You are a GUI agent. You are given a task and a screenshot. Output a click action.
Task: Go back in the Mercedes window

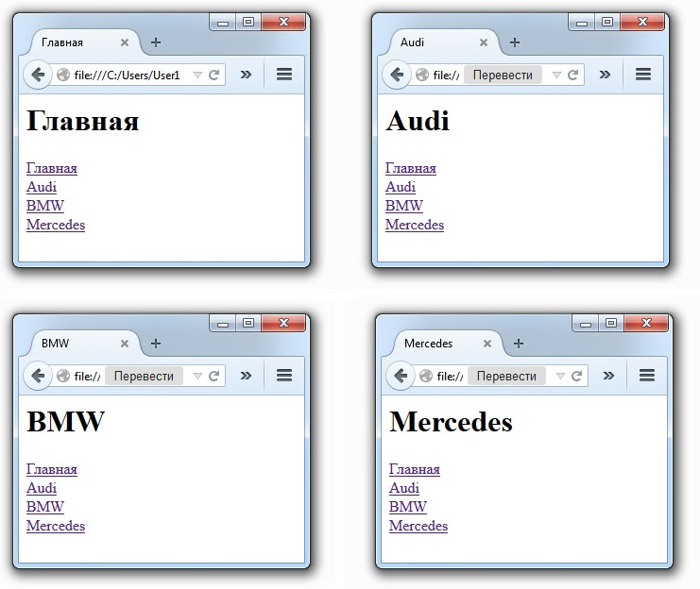[401, 376]
